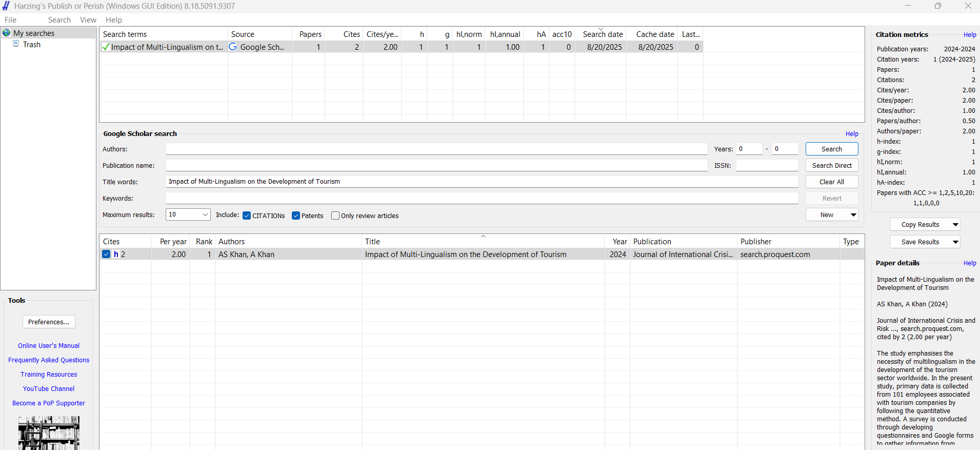Open the Save Results dropdown arrow

(x=955, y=242)
